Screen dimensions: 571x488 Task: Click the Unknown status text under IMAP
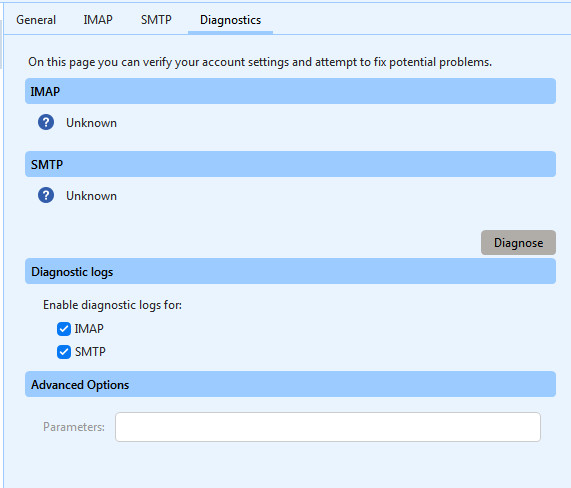[91, 123]
